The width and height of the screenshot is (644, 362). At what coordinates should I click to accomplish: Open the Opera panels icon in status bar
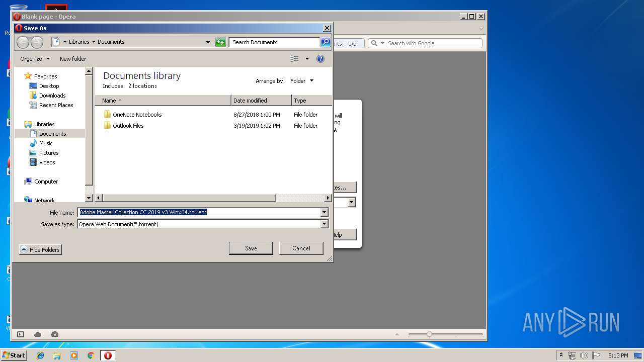pos(21,334)
